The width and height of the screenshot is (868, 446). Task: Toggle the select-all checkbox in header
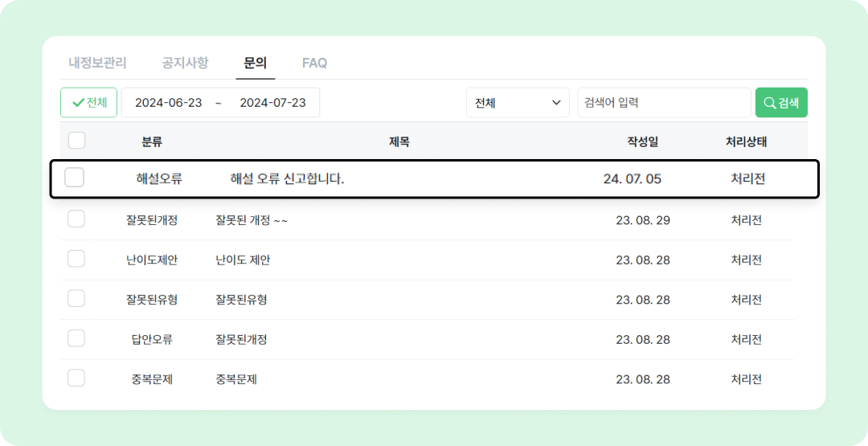(x=76, y=141)
